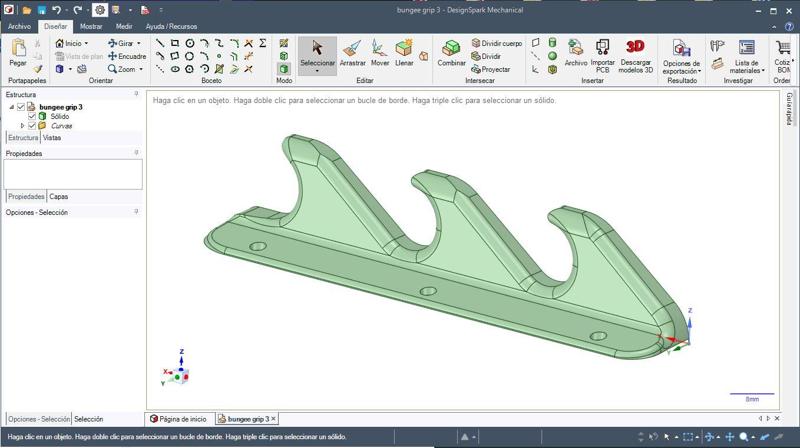This screenshot has width=800, height=448.
Task: Toggle the Curvas visibility checkbox
Action: pos(32,126)
